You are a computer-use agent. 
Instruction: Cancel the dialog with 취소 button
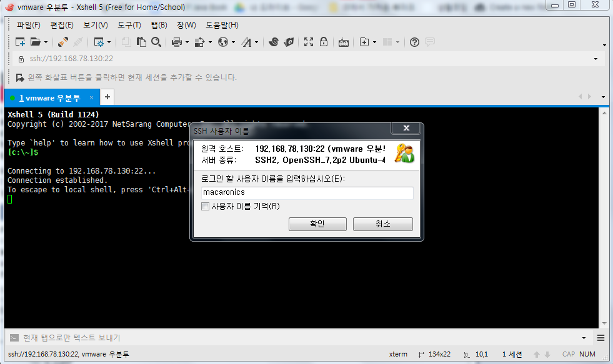382,224
